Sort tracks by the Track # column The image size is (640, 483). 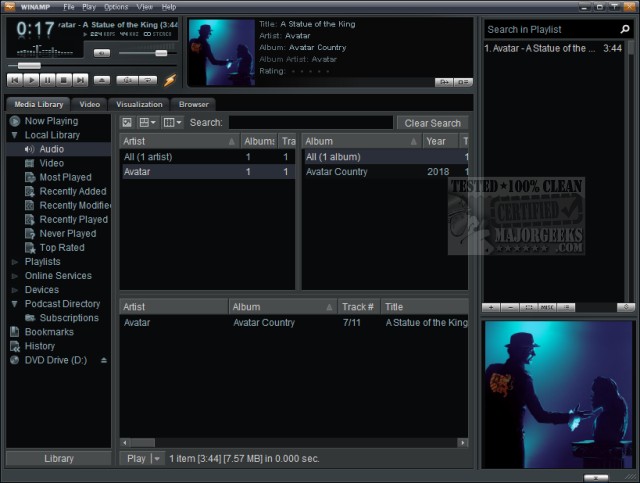358,307
